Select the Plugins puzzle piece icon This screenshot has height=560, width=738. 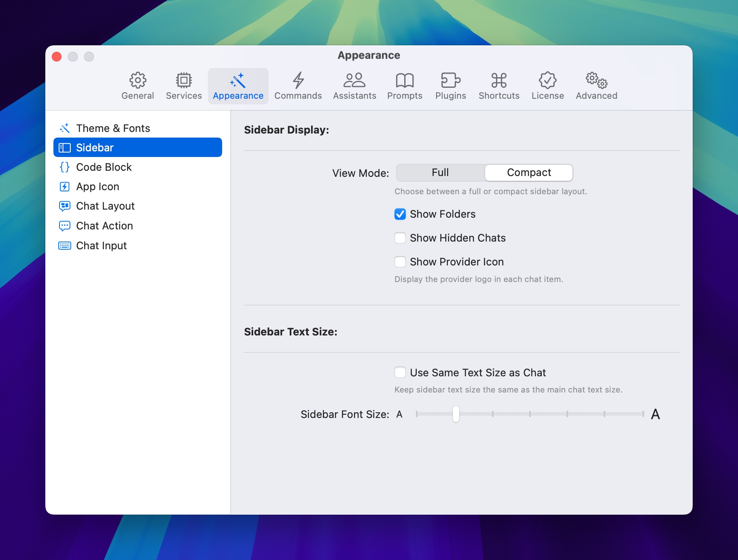450,81
